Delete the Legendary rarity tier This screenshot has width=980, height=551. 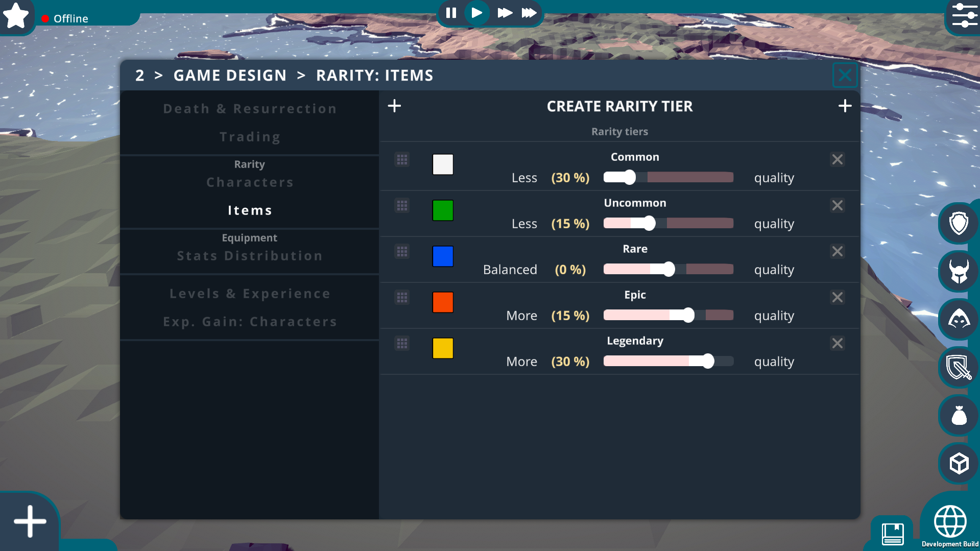pyautogui.click(x=837, y=343)
